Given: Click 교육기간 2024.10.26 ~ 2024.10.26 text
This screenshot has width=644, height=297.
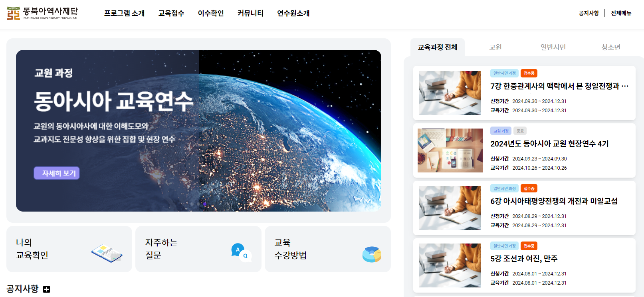Looking at the screenshot, I should [x=529, y=168].
